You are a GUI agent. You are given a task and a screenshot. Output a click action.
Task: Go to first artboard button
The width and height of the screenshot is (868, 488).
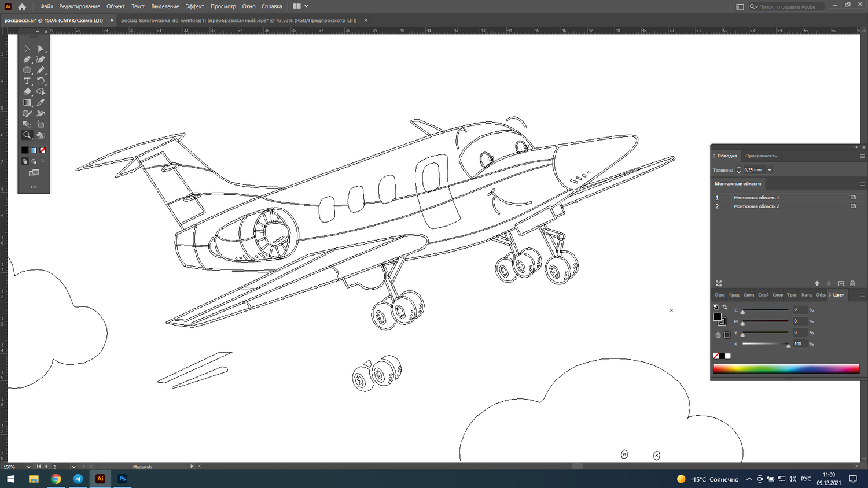[39, 467]
